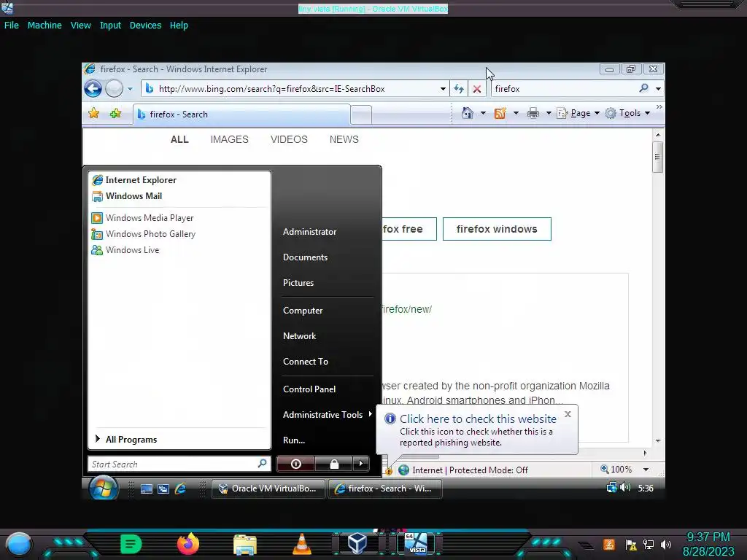The image size is (747, 560).
Task: Select the firefox - Search tab
Action: [x=241, y=114]
